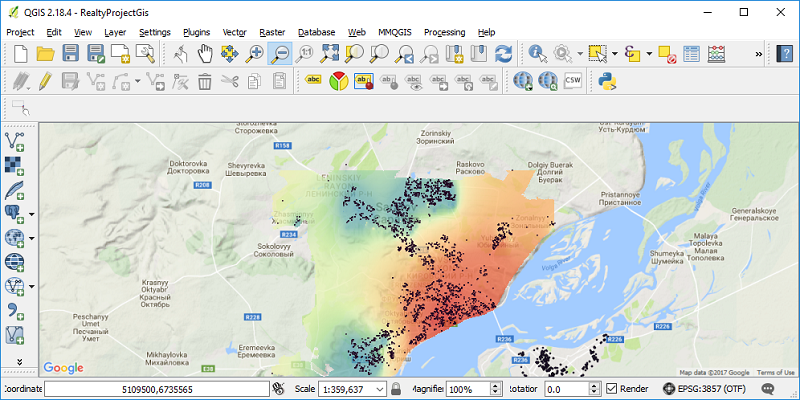Select the Pan Map hand tool
Image resolution: width=800 pixels, height=400 pixels.
[x=205, y=54]
